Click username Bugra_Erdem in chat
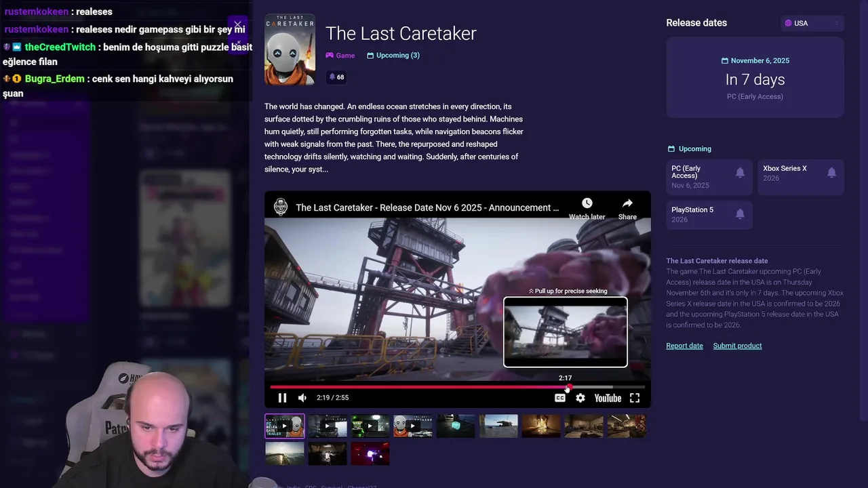 click(54, 79)
